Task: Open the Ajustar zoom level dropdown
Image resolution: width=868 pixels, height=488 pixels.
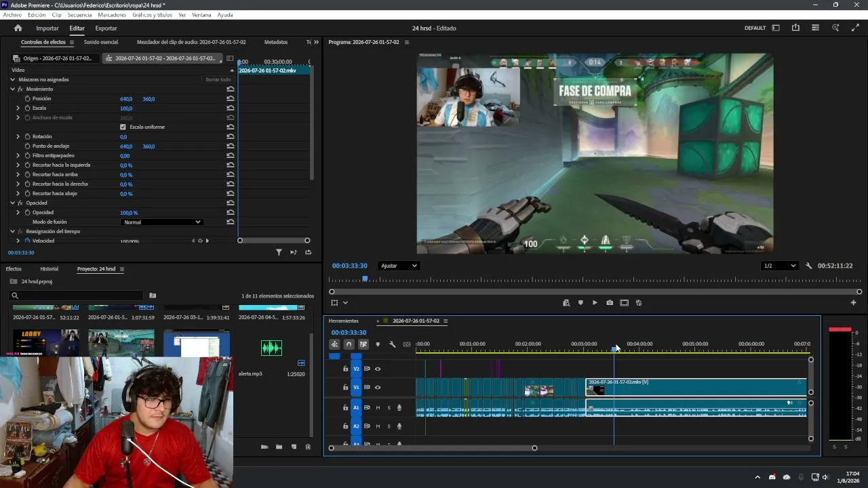Action: 399,266
